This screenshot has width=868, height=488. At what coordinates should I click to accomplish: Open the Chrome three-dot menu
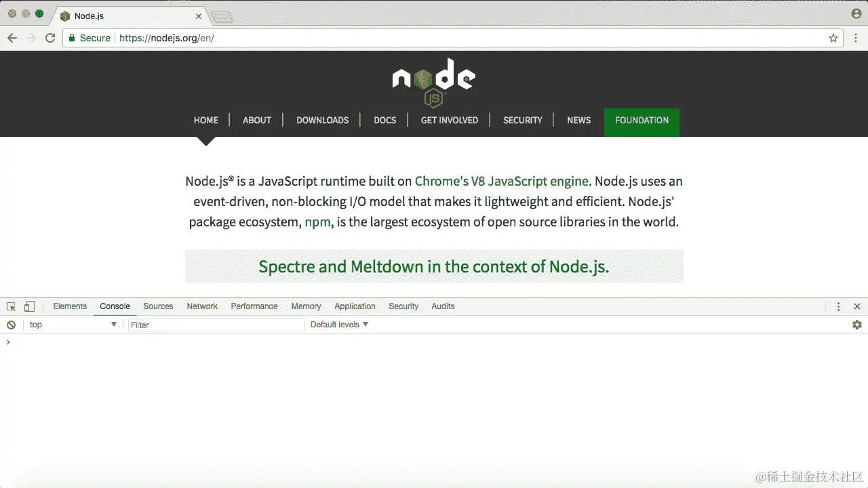856,38
